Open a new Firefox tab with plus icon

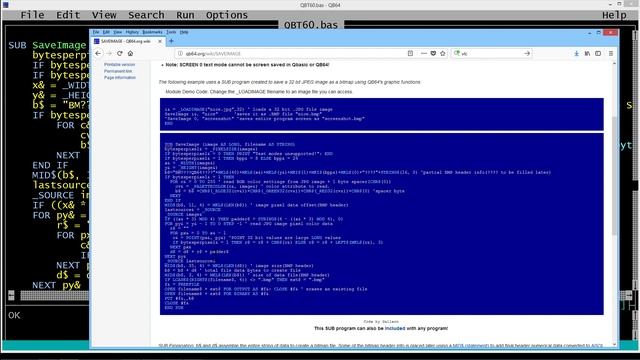pos(171,41)
